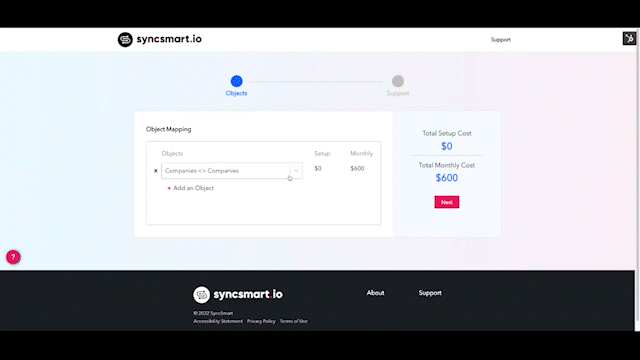640x360 pixels.
Task: Click the © 2022 SyncSmart copyright text
Action: (213, 313)
